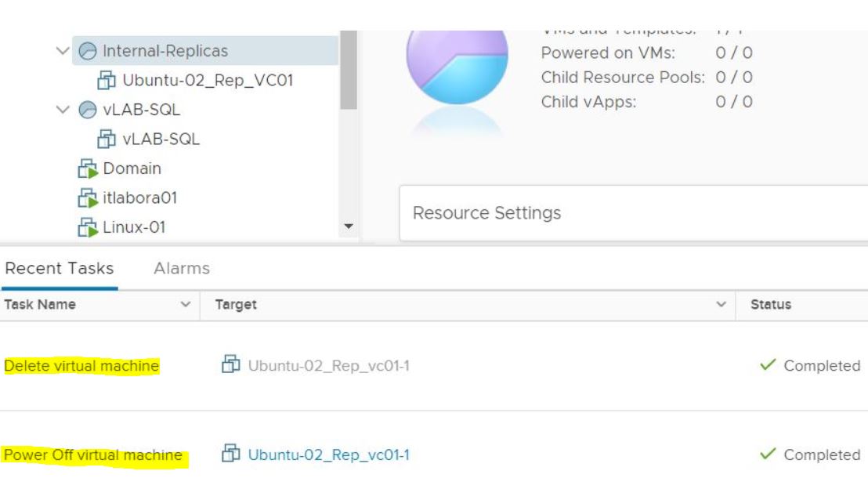Click the Domain powered-on VM icon
This screenshot has height=489, width=868.
pyautogui.click(x=88, y=168)
